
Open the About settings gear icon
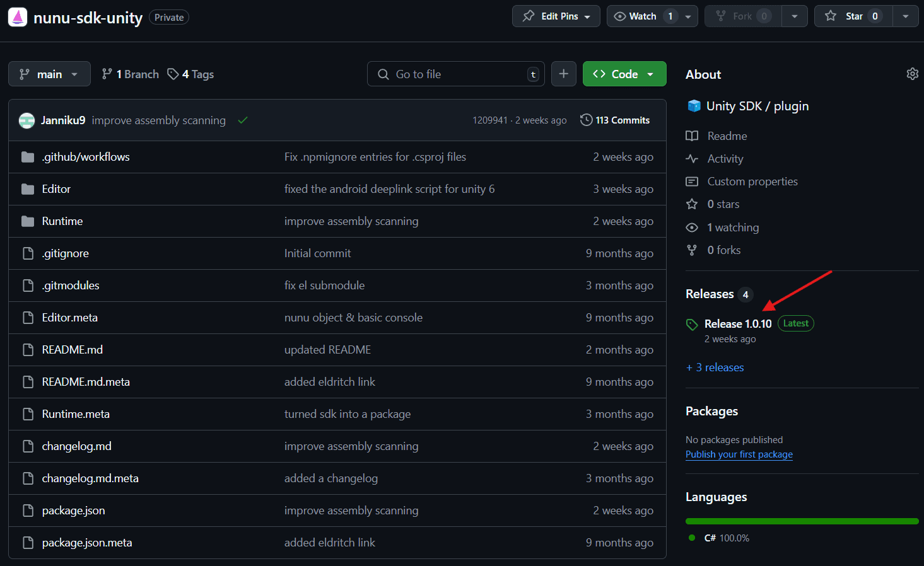pos(912,74)
